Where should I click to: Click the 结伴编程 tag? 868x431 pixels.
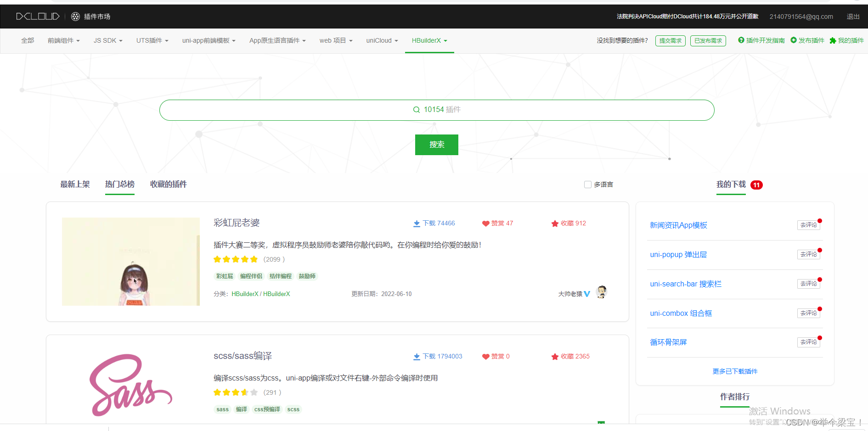(281, 276)
